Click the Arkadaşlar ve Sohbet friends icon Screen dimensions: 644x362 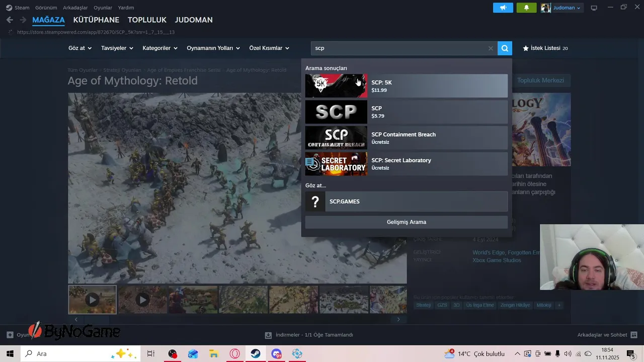634,335
